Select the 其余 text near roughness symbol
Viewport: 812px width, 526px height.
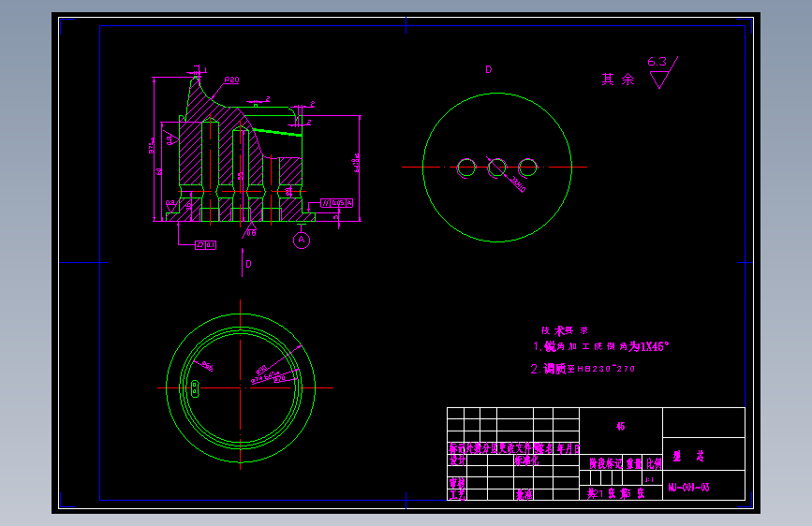(x=618, y=80)
